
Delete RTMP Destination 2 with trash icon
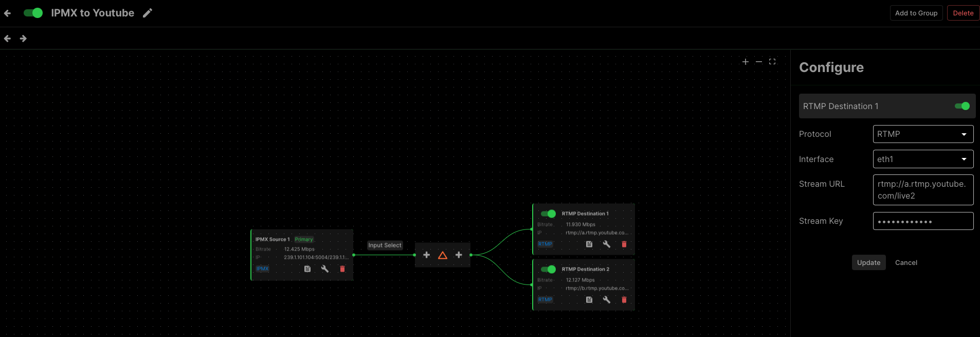pos(624,299)
